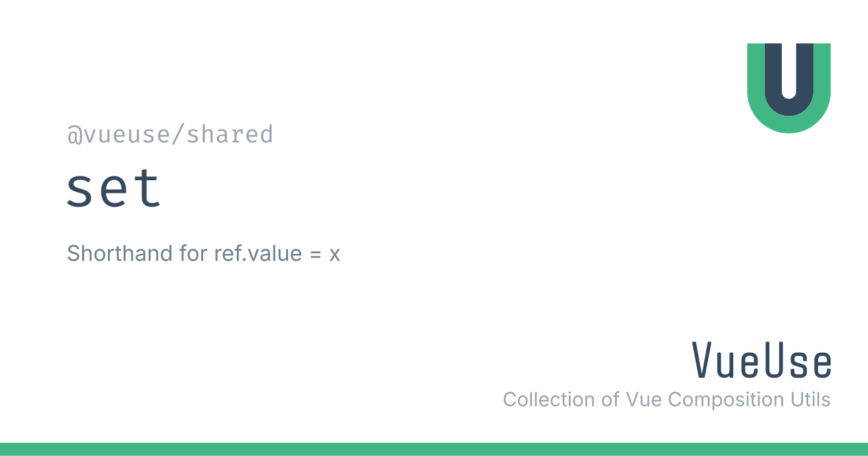Select the "set" function title

click(114, 188)
